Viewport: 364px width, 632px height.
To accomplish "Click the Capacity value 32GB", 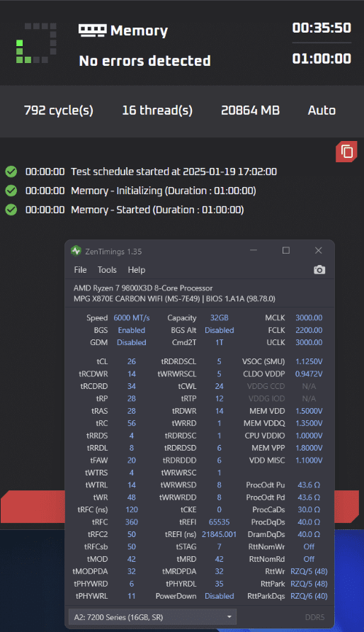I will coord(219,318).
